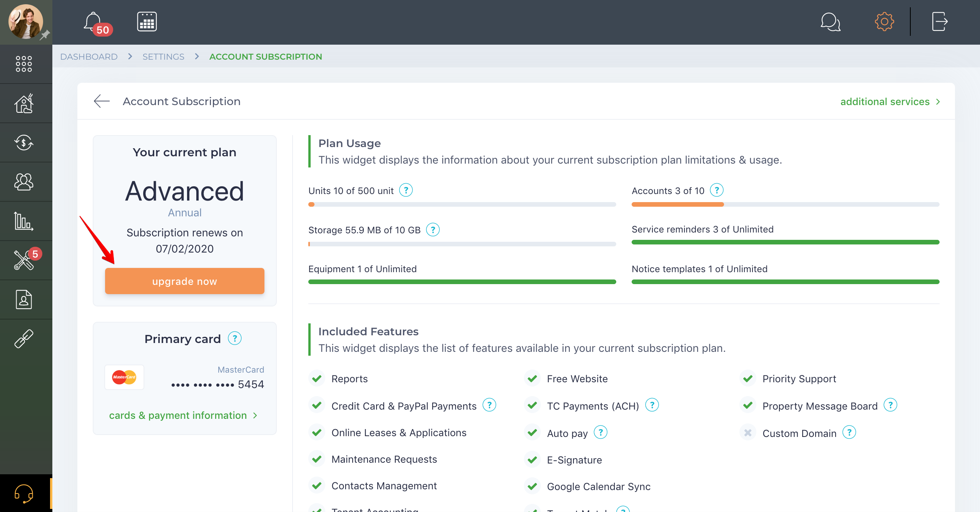Image resolution: width=980 pixels, height=512 pixels.
Task: Open the documents person-file icon in sidebar
Action: (x=24, y=300)
